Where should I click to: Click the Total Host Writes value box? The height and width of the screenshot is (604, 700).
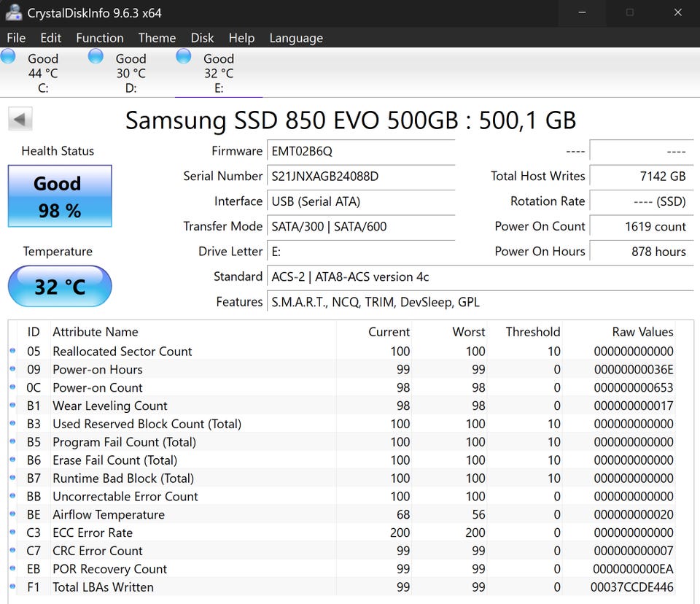point(640,177)
